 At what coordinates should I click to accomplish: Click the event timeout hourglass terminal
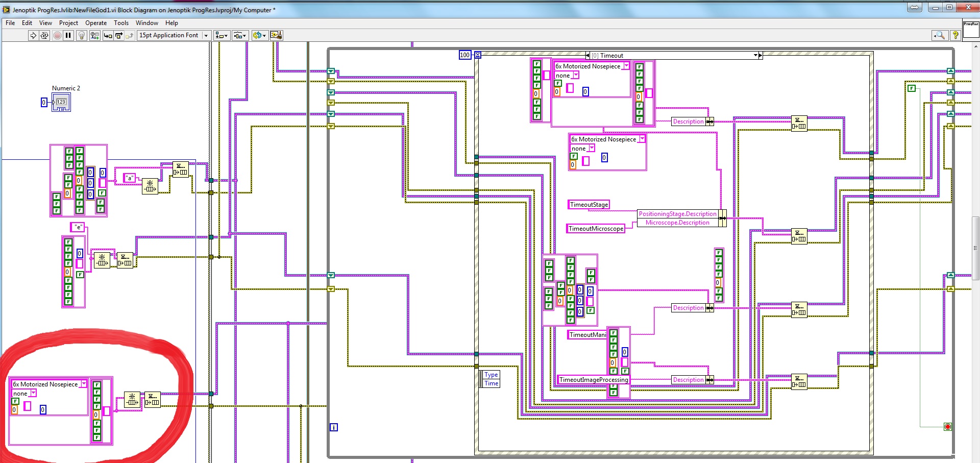pyautogui.click(x=478, y=55)
